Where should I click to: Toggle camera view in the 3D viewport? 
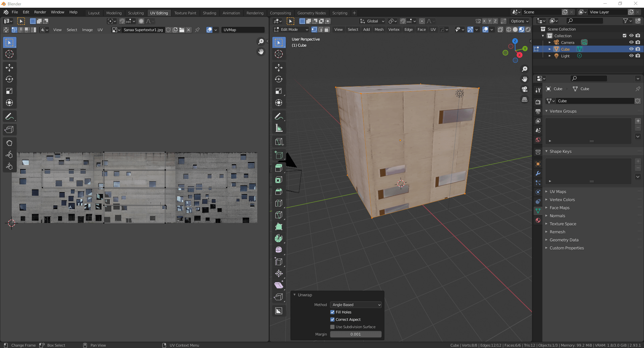pyautogui.click(x=525, y=89)
